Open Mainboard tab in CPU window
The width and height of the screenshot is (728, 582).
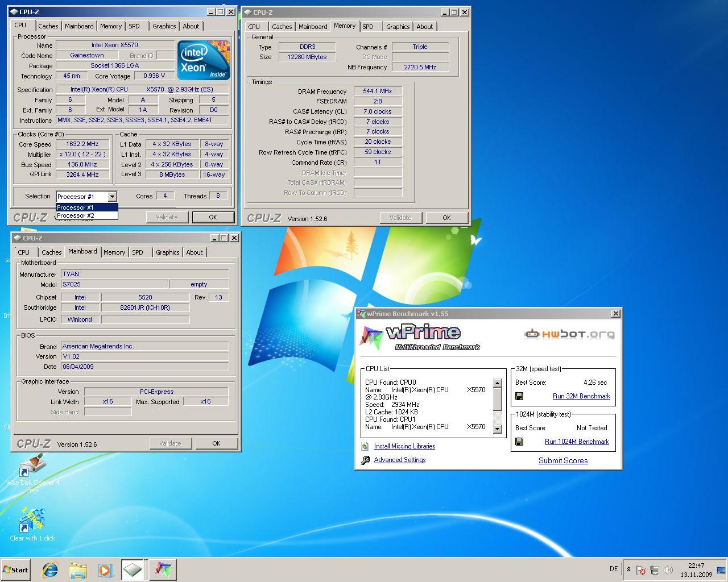[x=79, y=26]
